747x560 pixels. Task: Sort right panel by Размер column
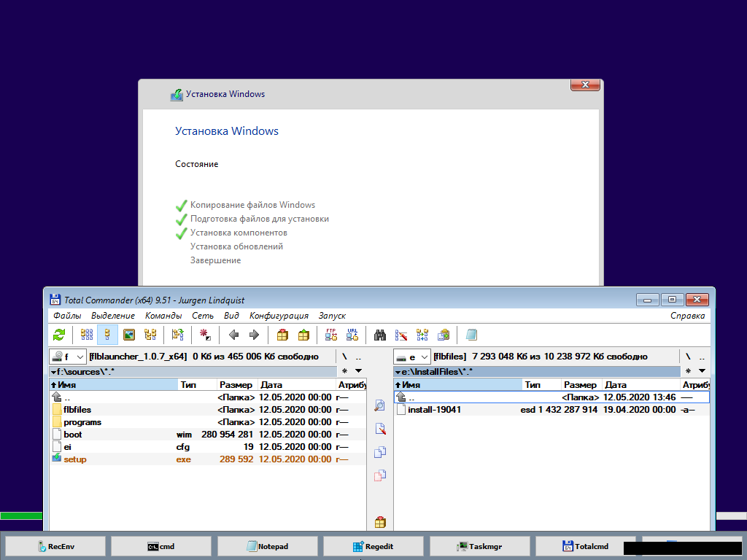coord(581,385)
